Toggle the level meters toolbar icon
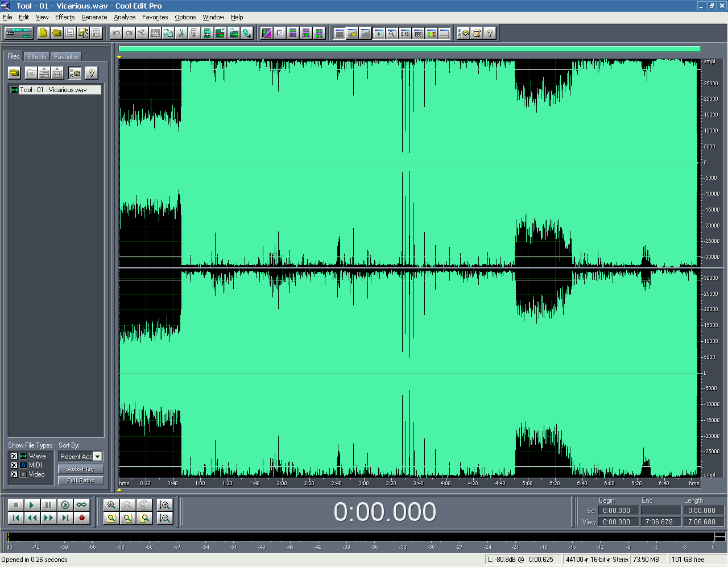Viewport: 728px width, 567px height. point(431,33)
